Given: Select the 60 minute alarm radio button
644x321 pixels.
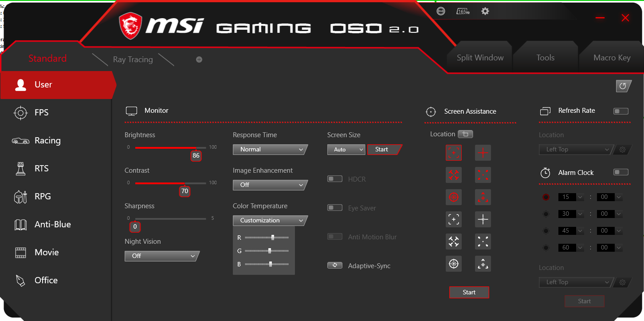Looking at the screenshot, I should click(x=546, y=248).
